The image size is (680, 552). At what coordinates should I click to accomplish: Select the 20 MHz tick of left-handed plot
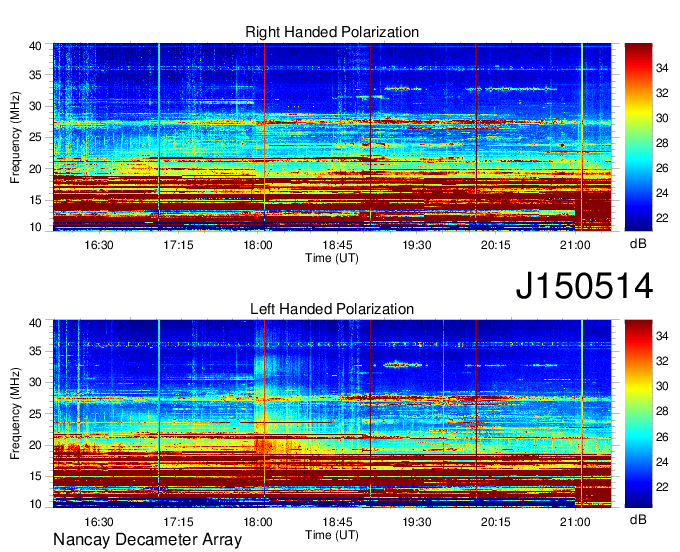click(35, 445)
